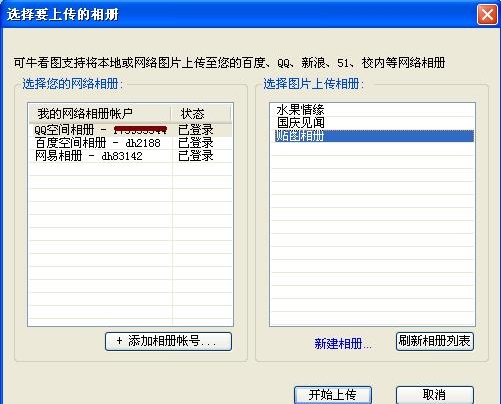
Task: Select the 百度空间相册 dh2188 account
Action: tap(130, 143)
